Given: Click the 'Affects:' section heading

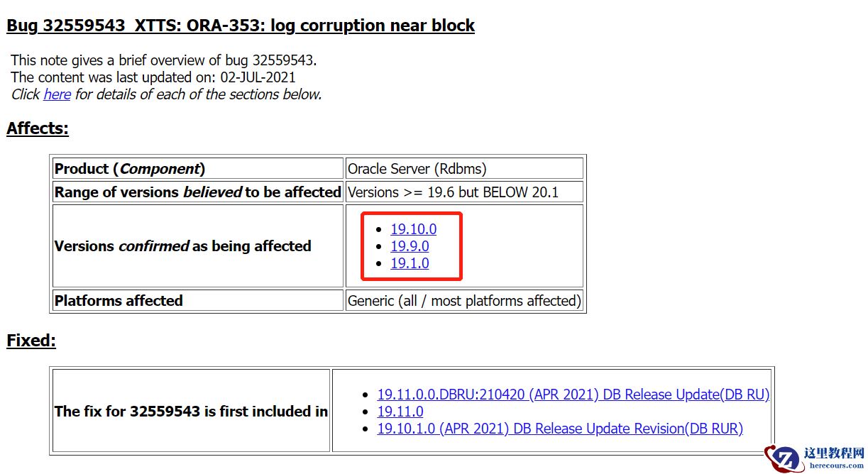Looking at the screenshot, I should pyautogui.click(x=38, y=128).
